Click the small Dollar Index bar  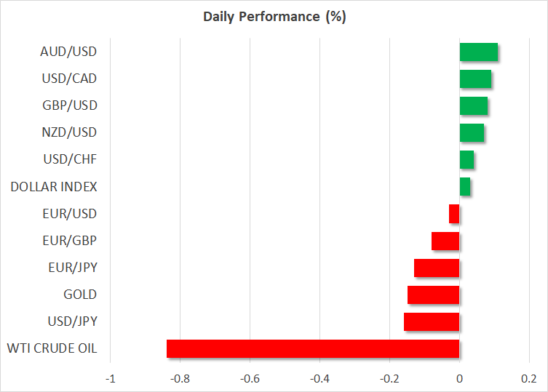464,187
